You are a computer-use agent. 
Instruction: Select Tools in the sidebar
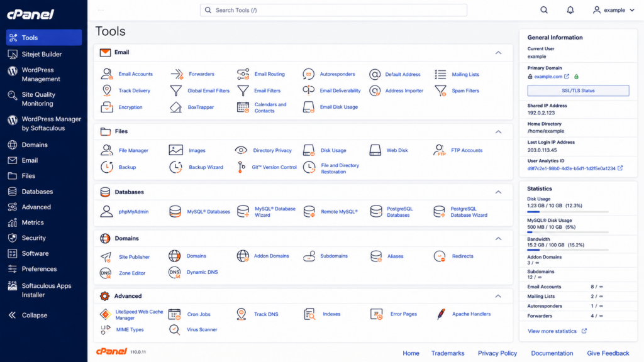click(x=44, y=38)
